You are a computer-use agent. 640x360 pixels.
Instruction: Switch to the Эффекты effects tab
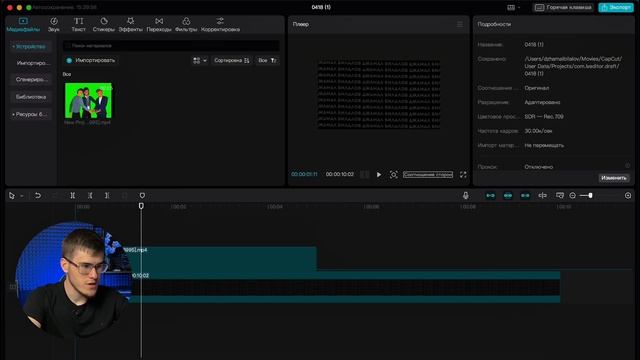[x=131, y=24]
